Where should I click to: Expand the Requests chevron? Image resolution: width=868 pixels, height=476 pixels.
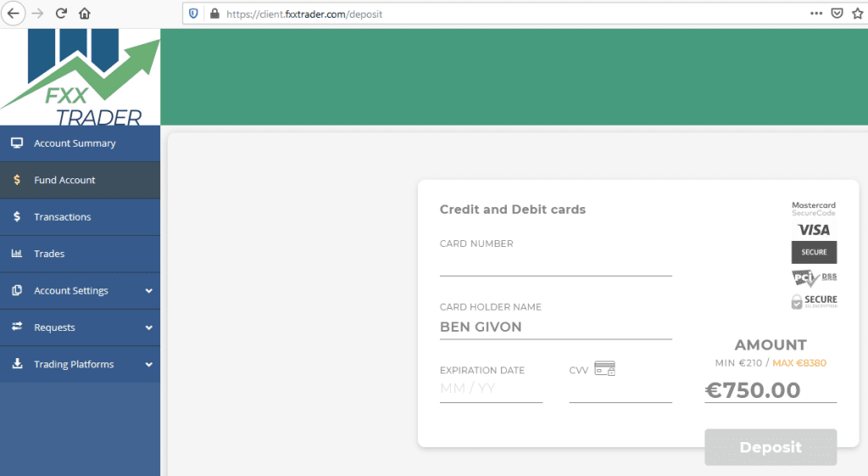coord(148,328)
